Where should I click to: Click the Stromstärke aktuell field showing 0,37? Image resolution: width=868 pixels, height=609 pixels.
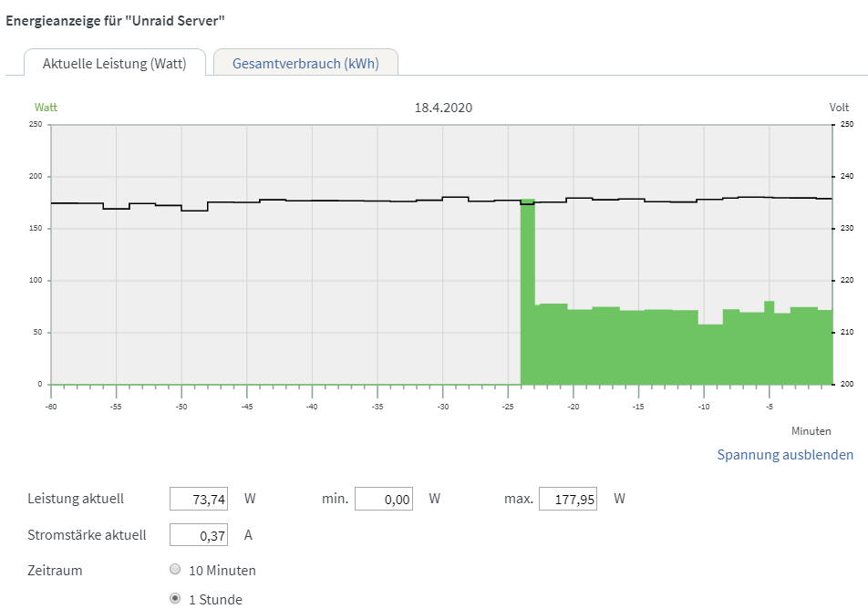tap(199, 535)
